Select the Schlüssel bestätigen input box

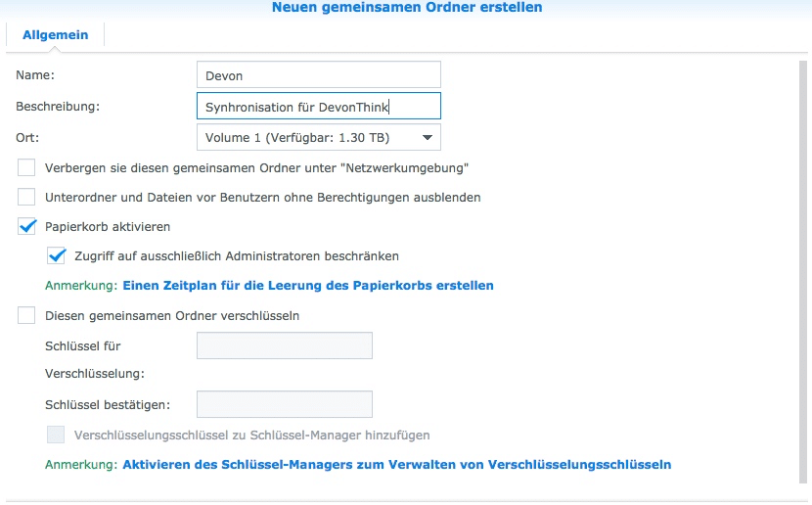click(284, 404)
